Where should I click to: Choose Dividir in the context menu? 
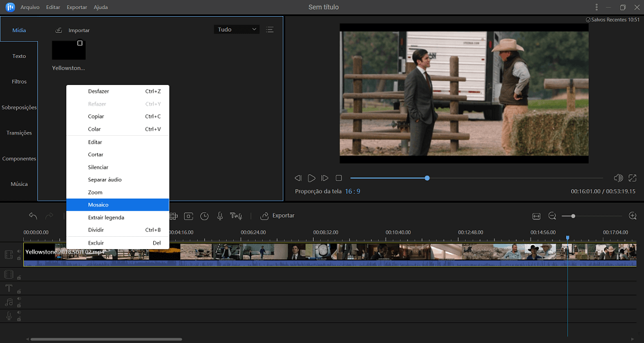pyautogui.click(x=117, y=230)
